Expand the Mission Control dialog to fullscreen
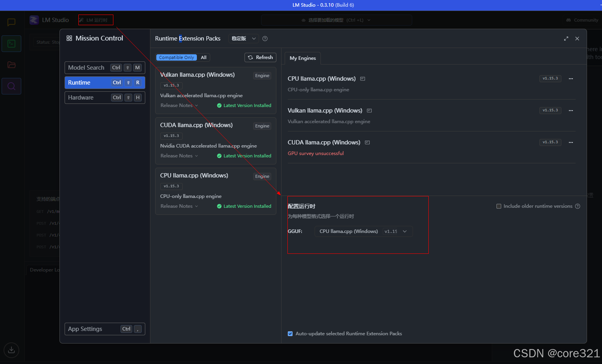The width and height of the screenshot is (602, 364). [x=566, y=39]
